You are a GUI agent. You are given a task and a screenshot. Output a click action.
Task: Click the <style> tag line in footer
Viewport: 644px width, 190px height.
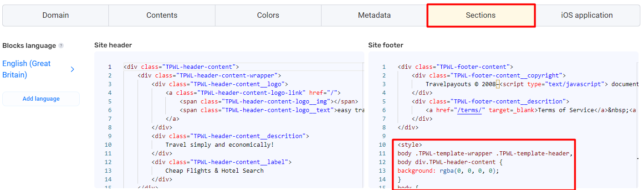click(410, 144)
